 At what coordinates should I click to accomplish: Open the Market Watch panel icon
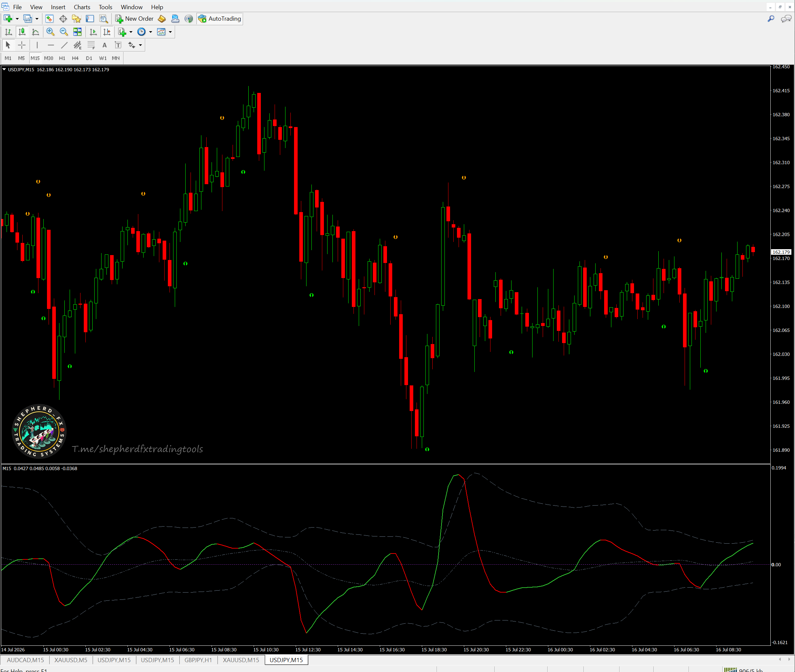pos(49,19)
